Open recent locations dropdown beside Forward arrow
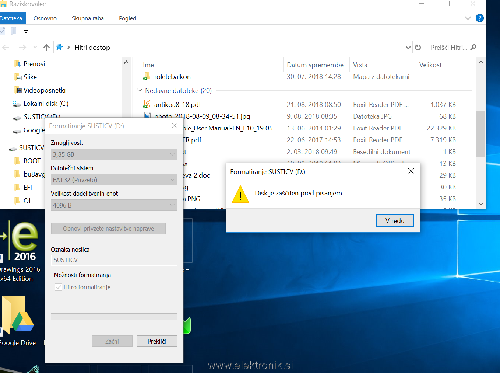 35,48
